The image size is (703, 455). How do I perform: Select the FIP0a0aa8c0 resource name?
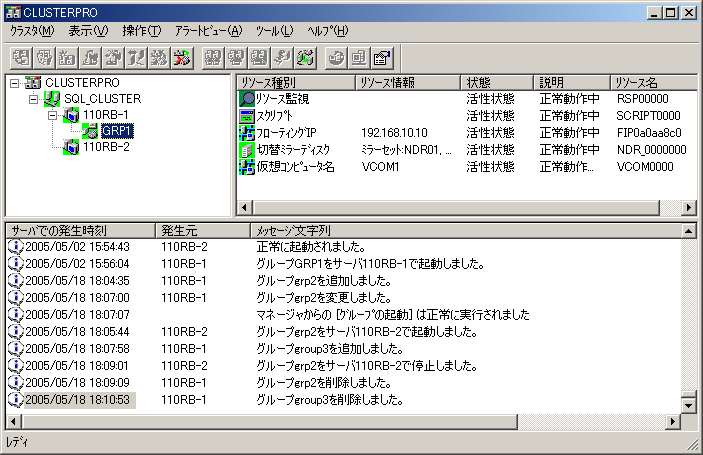(x=649, y=133)
